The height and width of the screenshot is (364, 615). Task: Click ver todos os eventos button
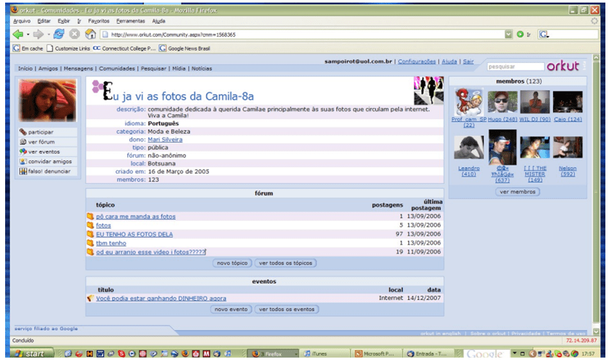[x=287, y=310]
